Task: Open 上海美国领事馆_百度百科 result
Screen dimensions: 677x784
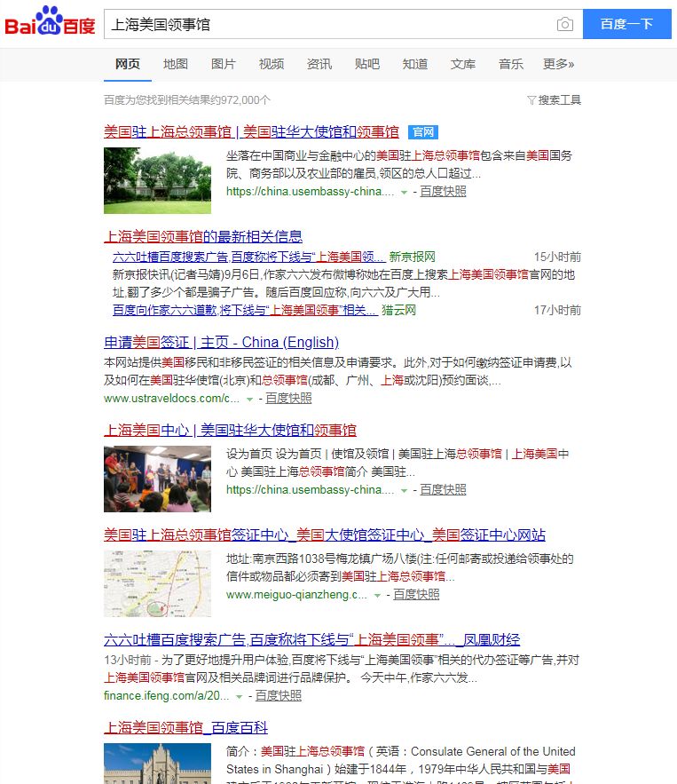Action: [185, 727]
